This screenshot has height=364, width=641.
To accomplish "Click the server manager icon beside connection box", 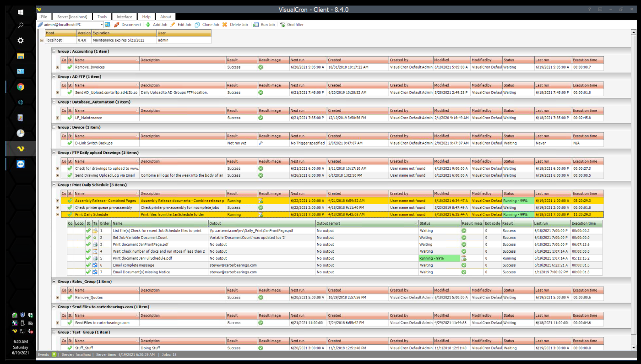I will coord(108,25).
